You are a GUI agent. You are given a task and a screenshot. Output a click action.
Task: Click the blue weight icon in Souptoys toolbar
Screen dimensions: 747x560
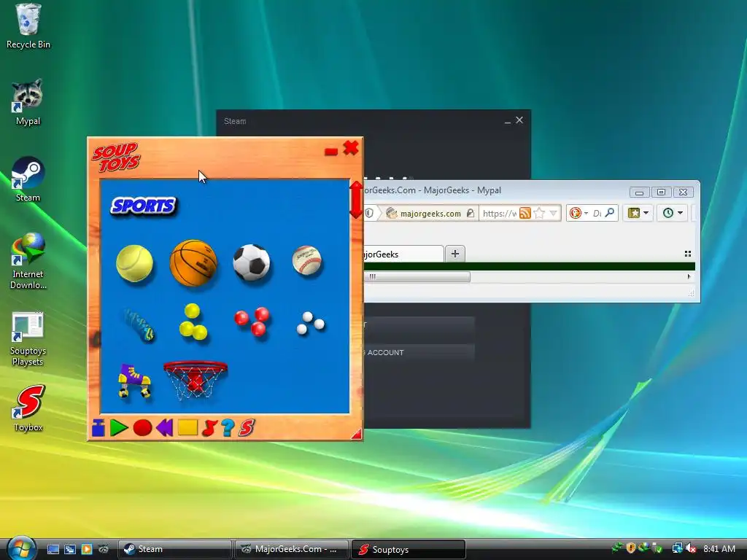point(98,427)
